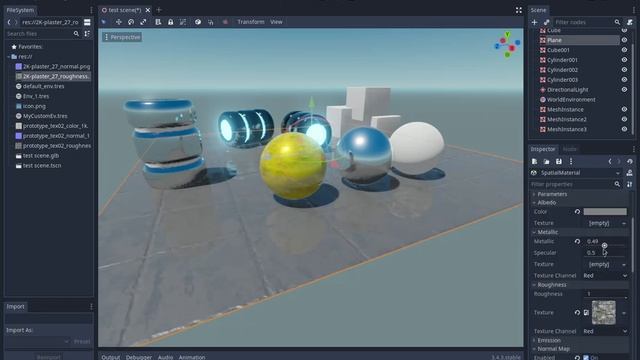Viewport: 640px width, 360px height.
Task: Toggle the Normal Map Enabled checkbox
Action: coord(586,358)
